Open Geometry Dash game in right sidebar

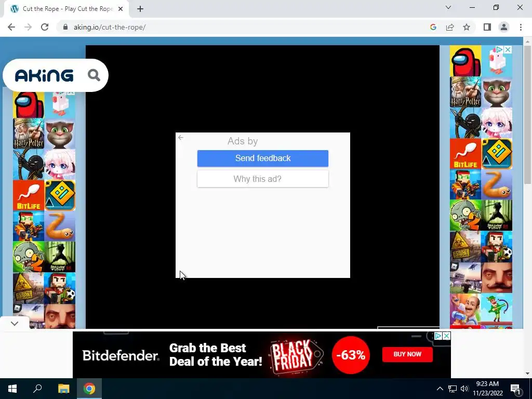point(497,154)
